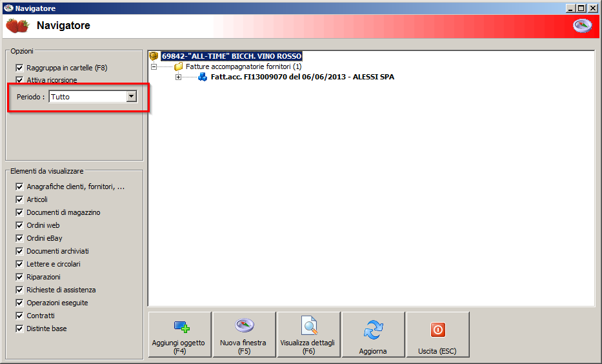
Task: Close the Navigatore window
Action: pyautogui.click(x=593, y=8)
